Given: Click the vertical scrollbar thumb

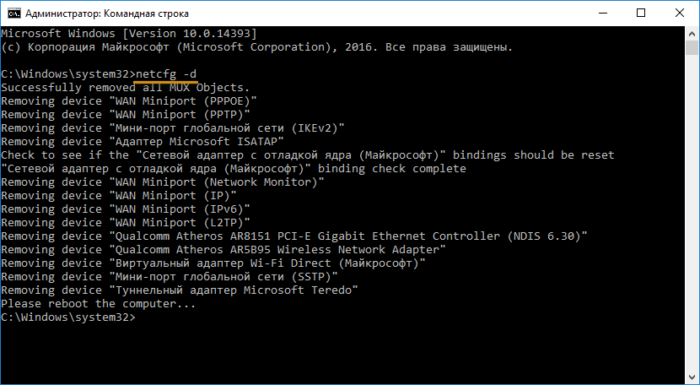Looking at the screenshot, I should click(x=692, y=47).
